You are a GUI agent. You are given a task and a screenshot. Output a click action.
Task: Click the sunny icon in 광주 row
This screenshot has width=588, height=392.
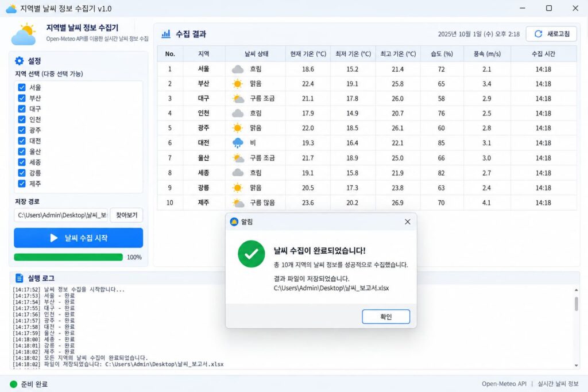(x=238, y=128)
